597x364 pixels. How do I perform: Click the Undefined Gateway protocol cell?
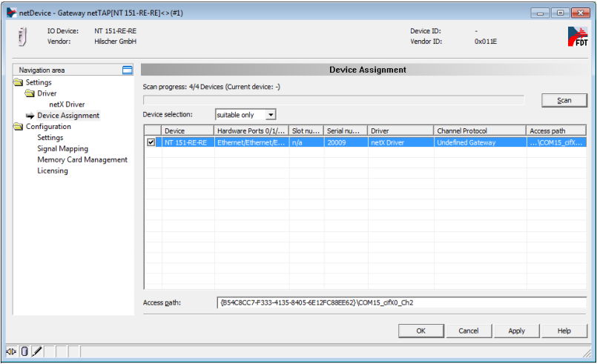point(480,142)
